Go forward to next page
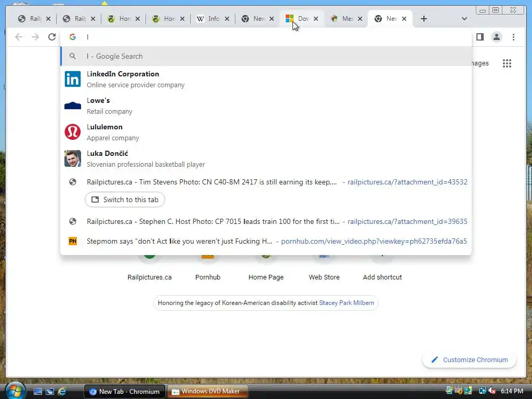Viewport: 532px width, 399px height. (x=35, y=37)
